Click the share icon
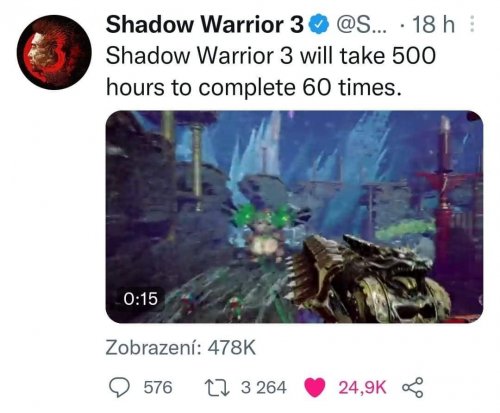Image resolution: width=500 pixels, height=413 pixels. [413, 388]
